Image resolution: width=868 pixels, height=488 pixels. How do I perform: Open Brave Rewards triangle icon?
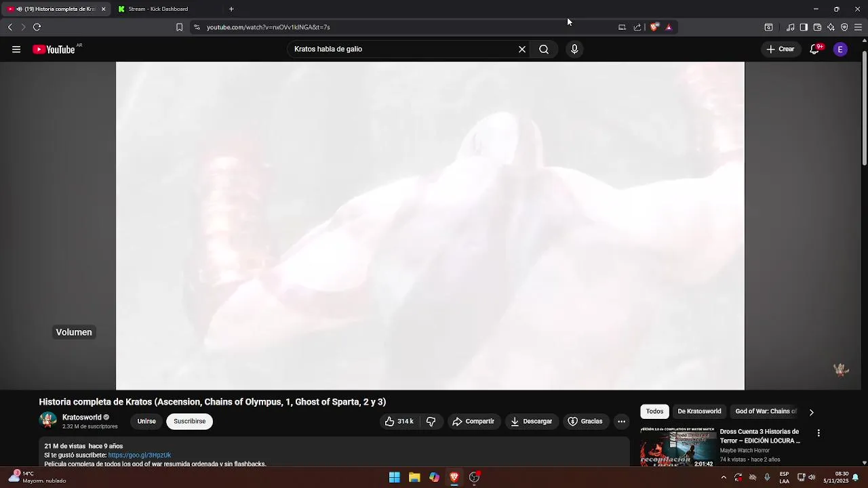(x=669, y=27)
